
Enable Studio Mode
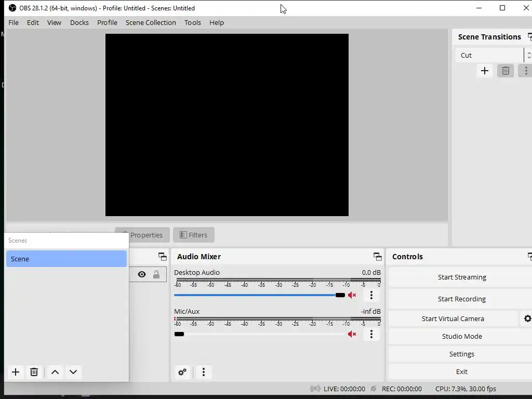click(x=461, y=336)
